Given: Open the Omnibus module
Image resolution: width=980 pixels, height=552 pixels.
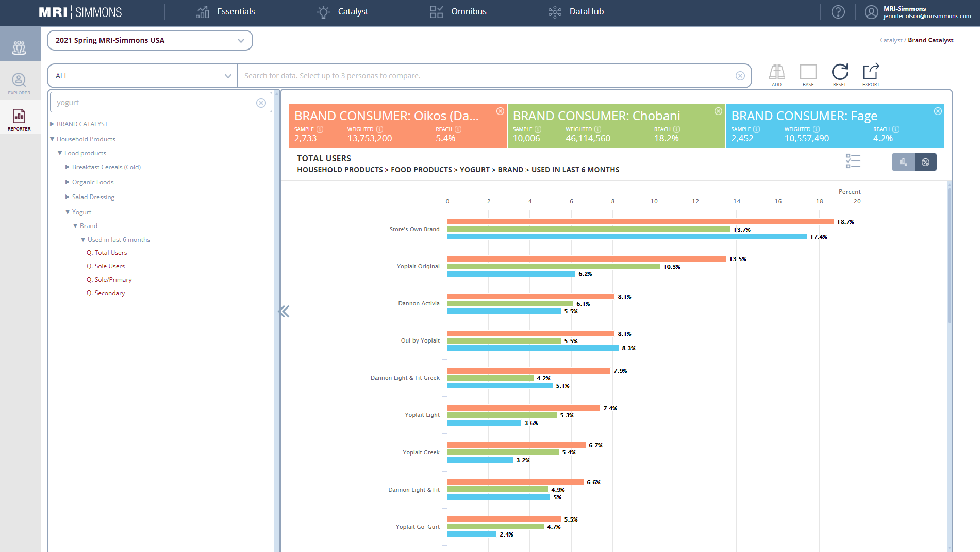Looking at the screenshot, I should tap(458, 11).
